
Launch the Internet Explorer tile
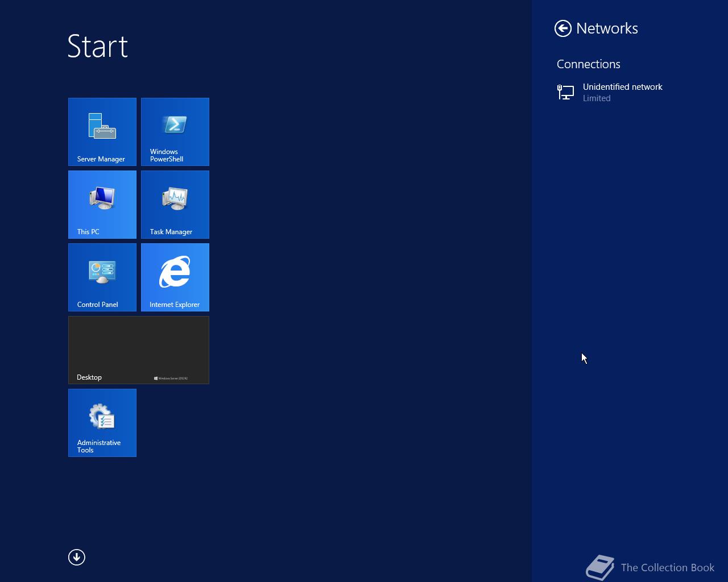175,277
